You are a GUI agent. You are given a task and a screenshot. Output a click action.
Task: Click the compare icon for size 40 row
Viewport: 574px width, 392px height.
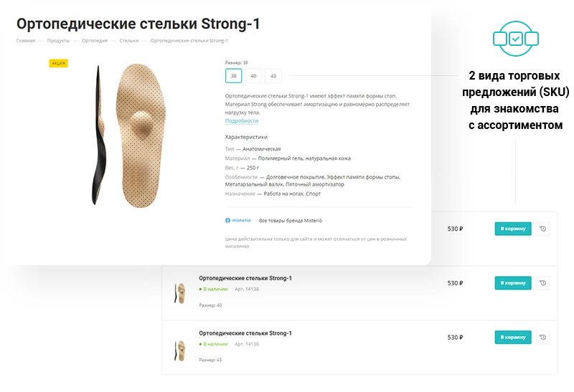[542, 283]
